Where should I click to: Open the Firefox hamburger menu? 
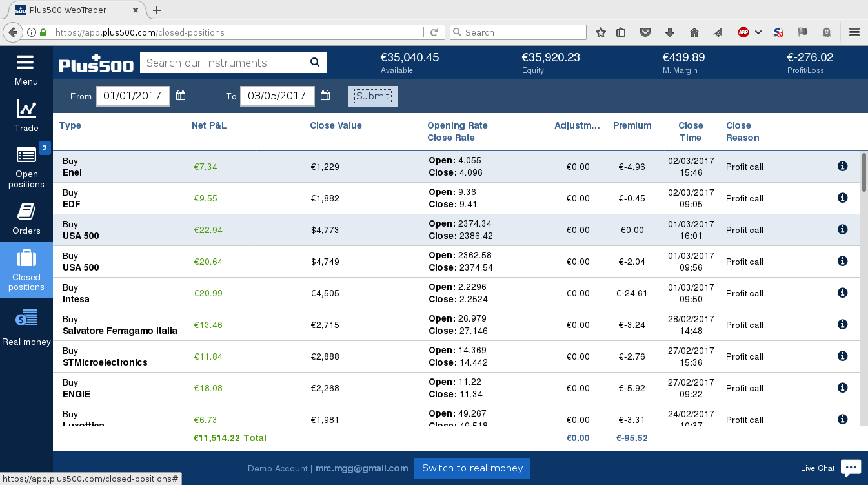pyautogui.click(x=854, y=32)
